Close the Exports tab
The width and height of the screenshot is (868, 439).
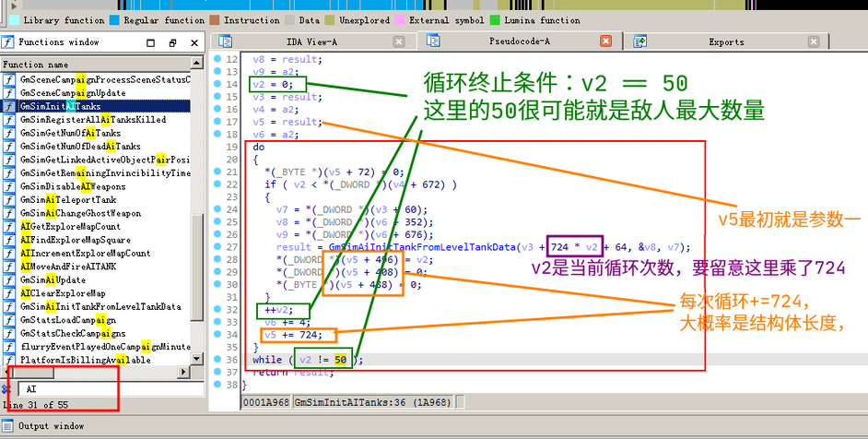(814, 42)
